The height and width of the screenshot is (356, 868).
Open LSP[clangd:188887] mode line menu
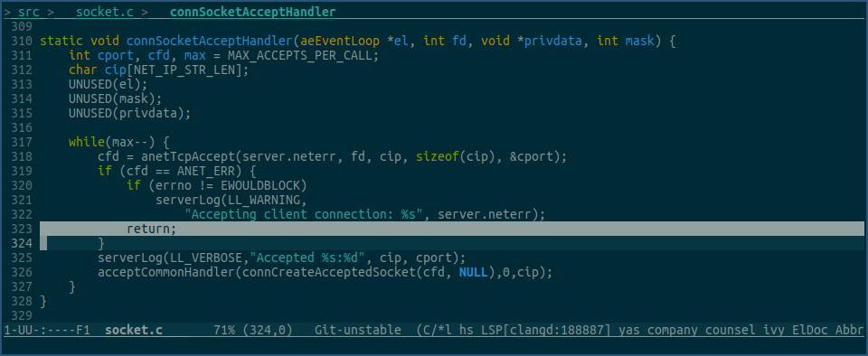tap(545, 330)
